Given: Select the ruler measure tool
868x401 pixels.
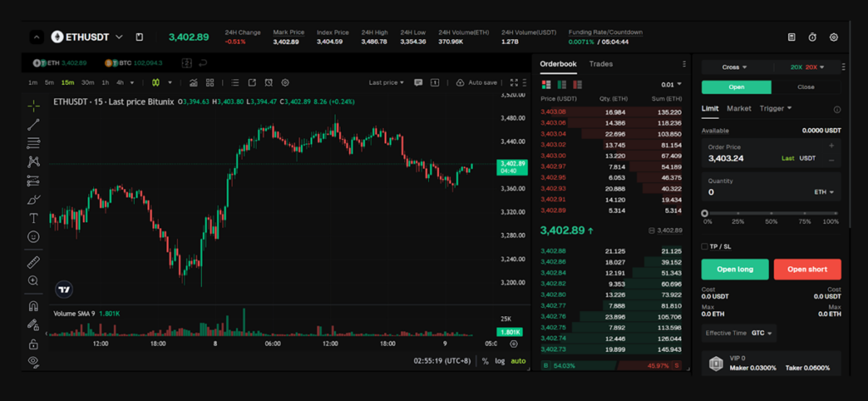Looking at the screenshot, I should click(x=33, y=263).
